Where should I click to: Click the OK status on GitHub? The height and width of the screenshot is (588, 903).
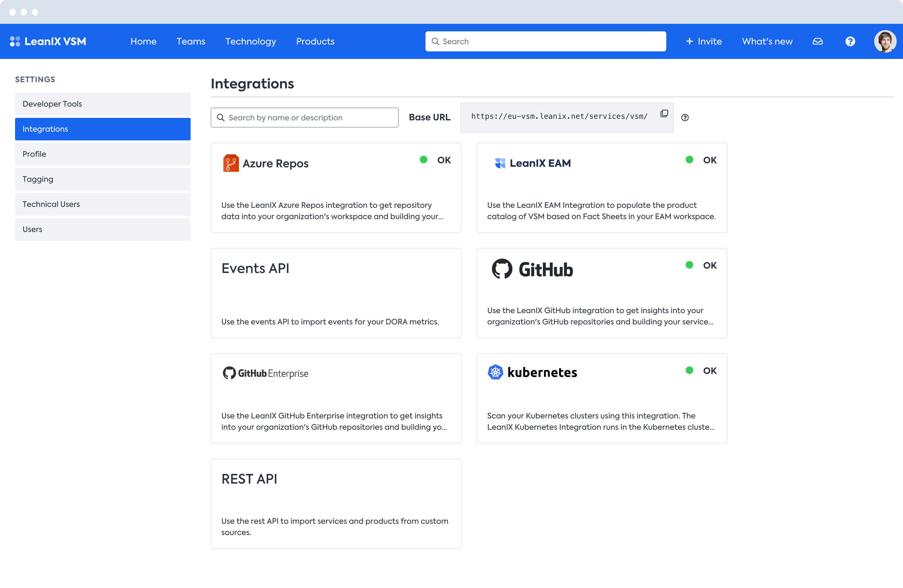point(710,265)
